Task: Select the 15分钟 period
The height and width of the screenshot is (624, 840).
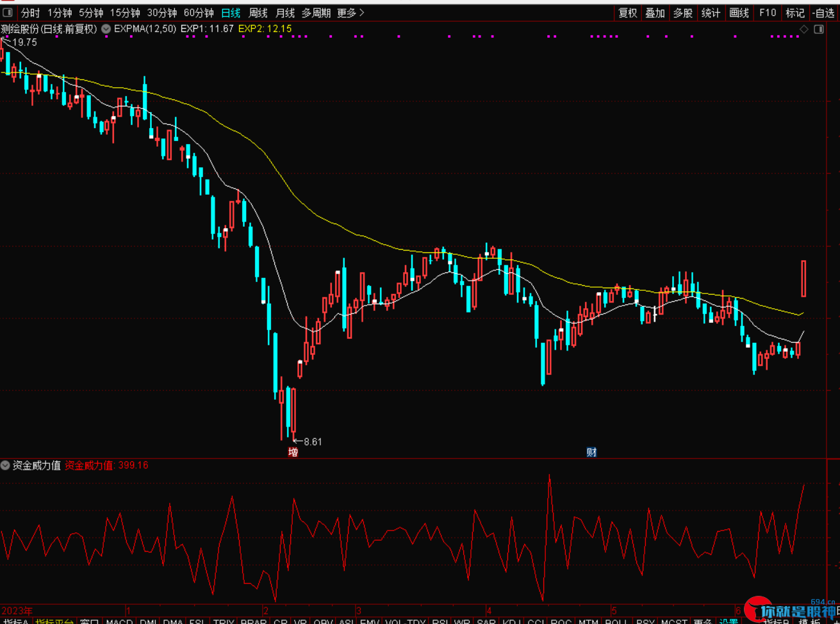Action: click(125, 13)
